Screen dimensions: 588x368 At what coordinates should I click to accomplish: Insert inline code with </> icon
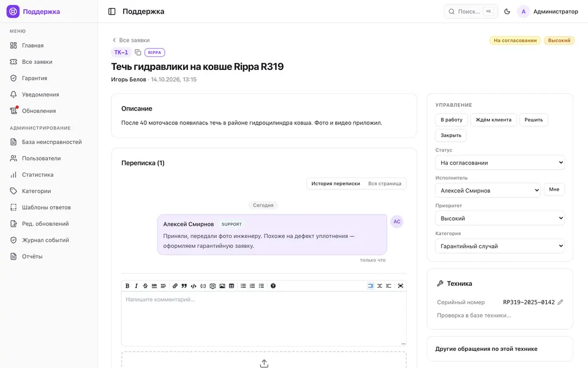pyautogui.click(x=194, y=286)
